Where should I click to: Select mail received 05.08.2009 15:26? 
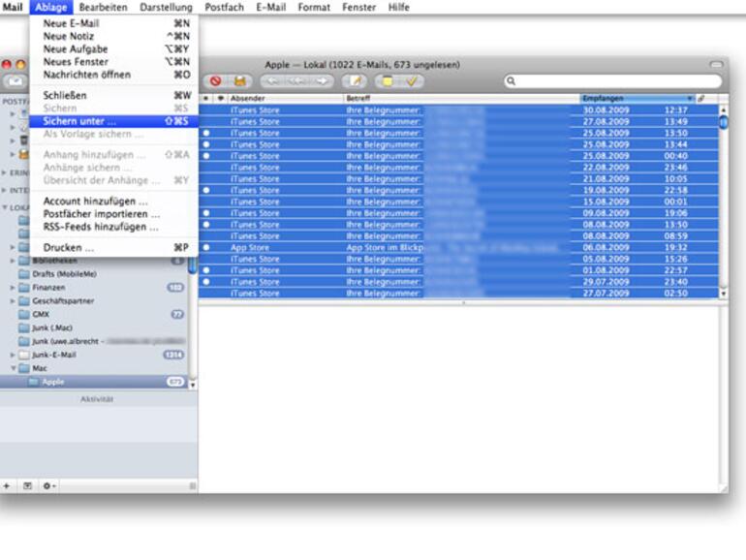point(458,259)
